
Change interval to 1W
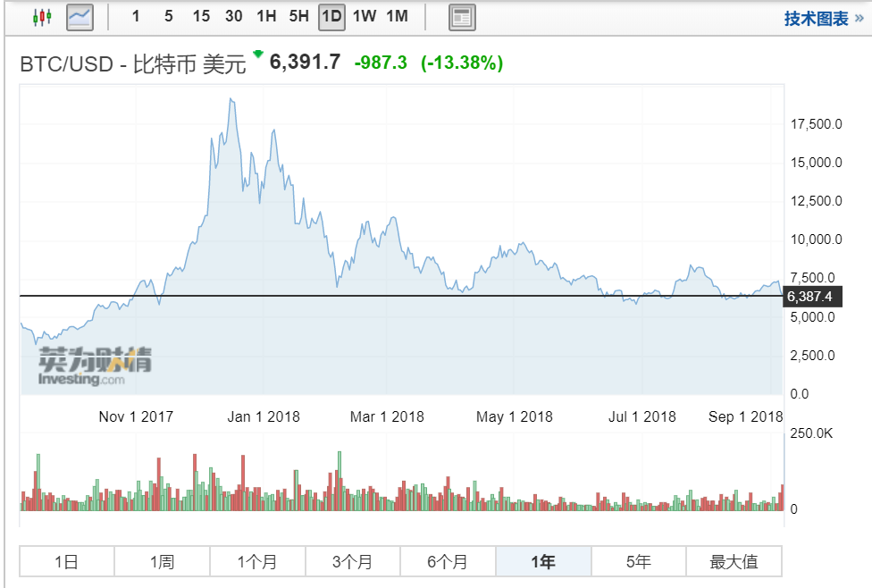pyautogui.click(x=364, y=16)
